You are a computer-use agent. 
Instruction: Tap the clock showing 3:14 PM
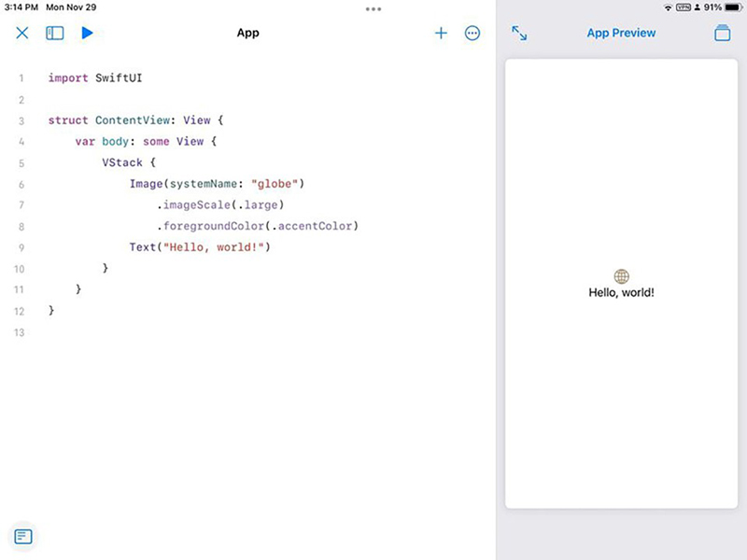coord(21,7)
